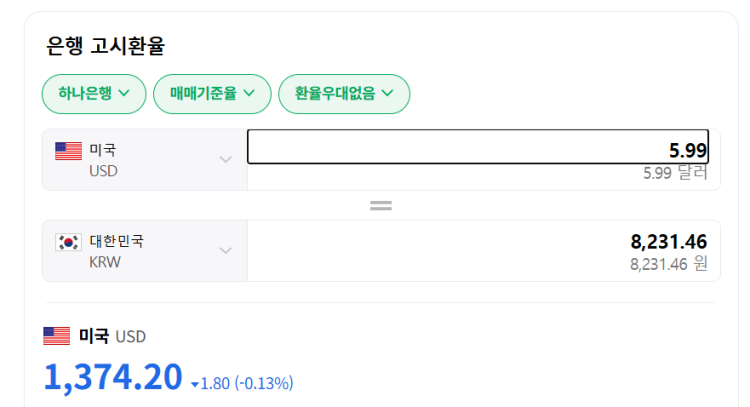Viewport: 750px width, 407px height.
Task: Click the 1,374.20 exchange rate value
Action: click(x=113, y=377)
